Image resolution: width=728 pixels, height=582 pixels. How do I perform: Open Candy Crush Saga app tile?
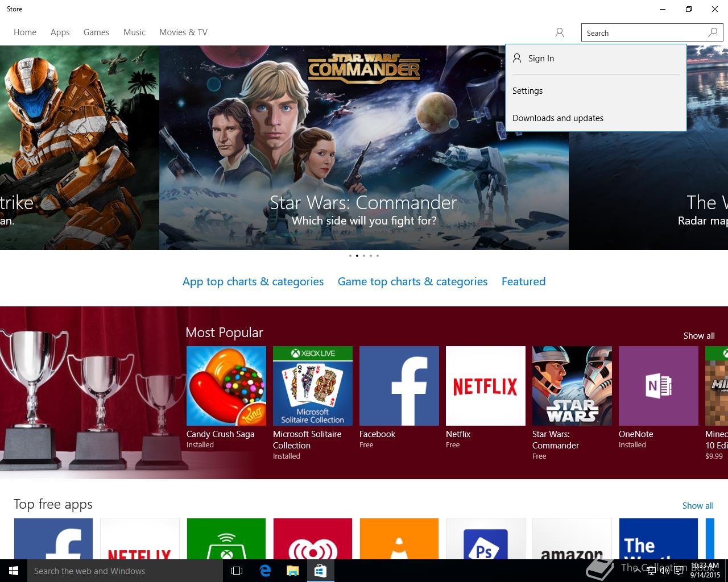point(226,386)
